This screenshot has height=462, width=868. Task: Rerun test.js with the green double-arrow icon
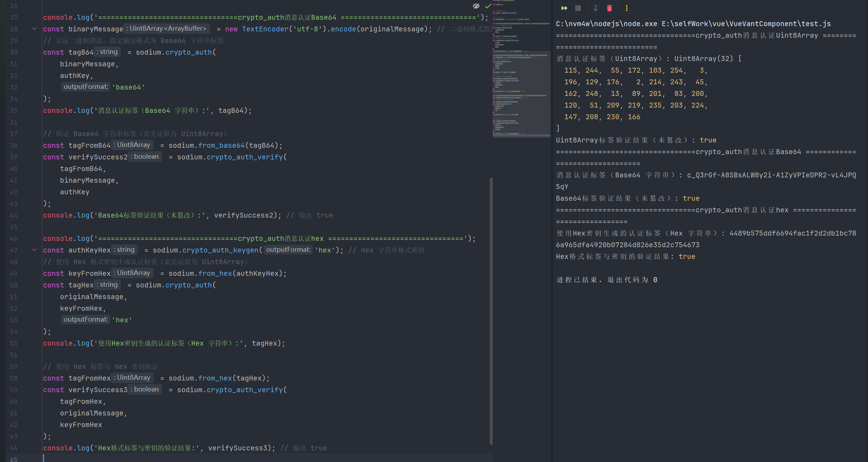[x=564, y=8]
